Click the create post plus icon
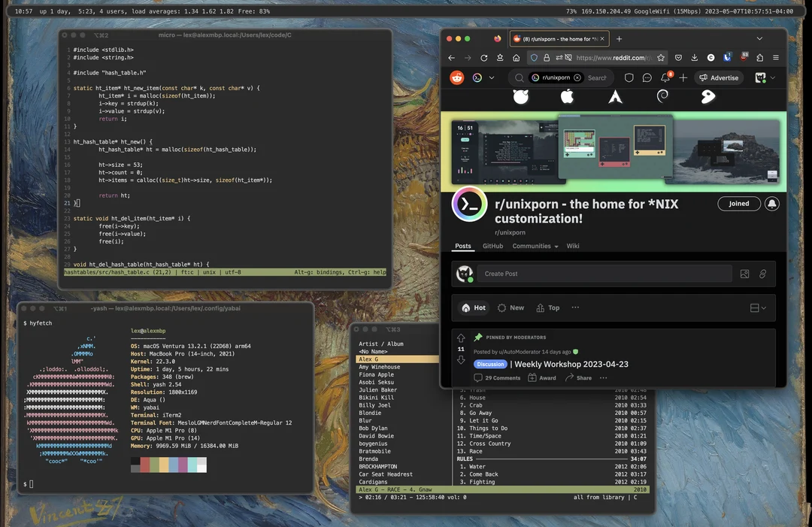This screenshot has width=812, height=527. (x=683, y=77)
